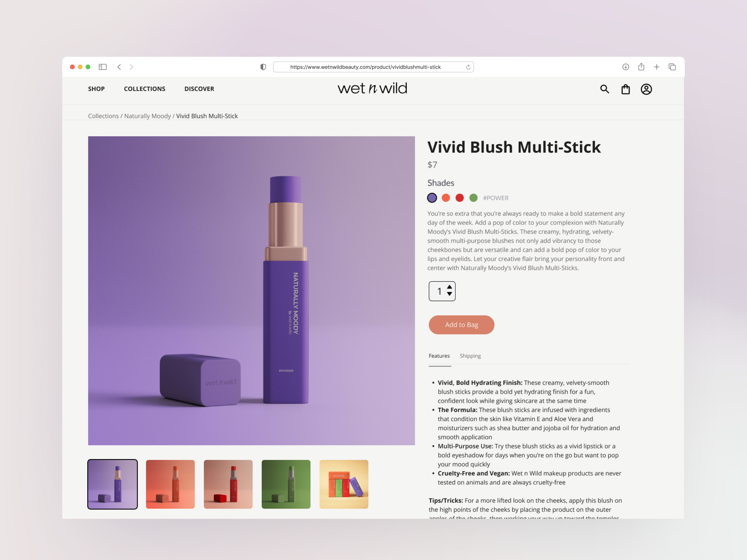Select the green blush stick thumbnail
Image resolution: width=747 pixels, height=560 pixels.
click(x=286, y=484)
